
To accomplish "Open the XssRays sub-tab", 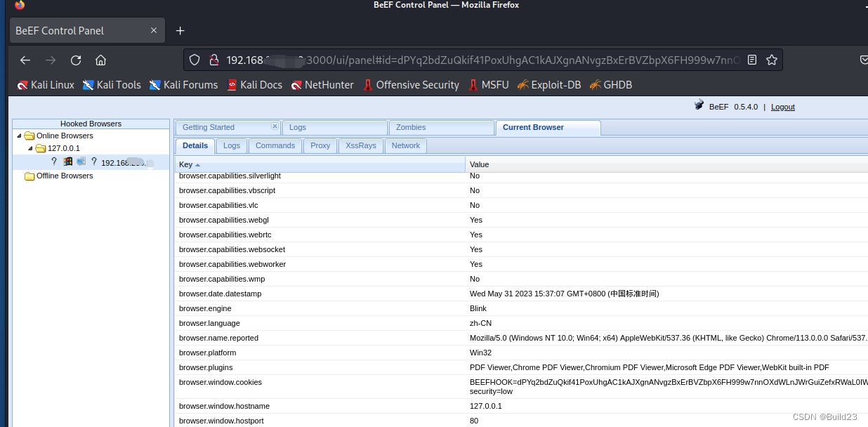I will [x=361, y=145].
